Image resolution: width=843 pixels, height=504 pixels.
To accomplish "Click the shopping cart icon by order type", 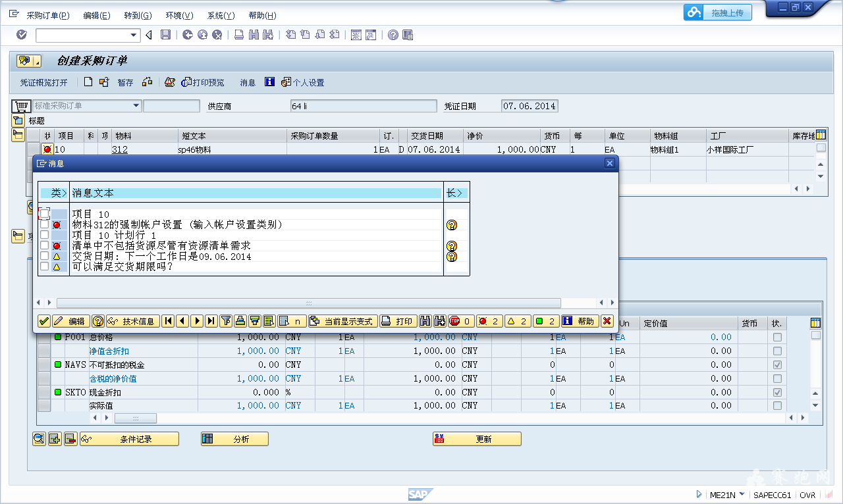I will [22, 106].
